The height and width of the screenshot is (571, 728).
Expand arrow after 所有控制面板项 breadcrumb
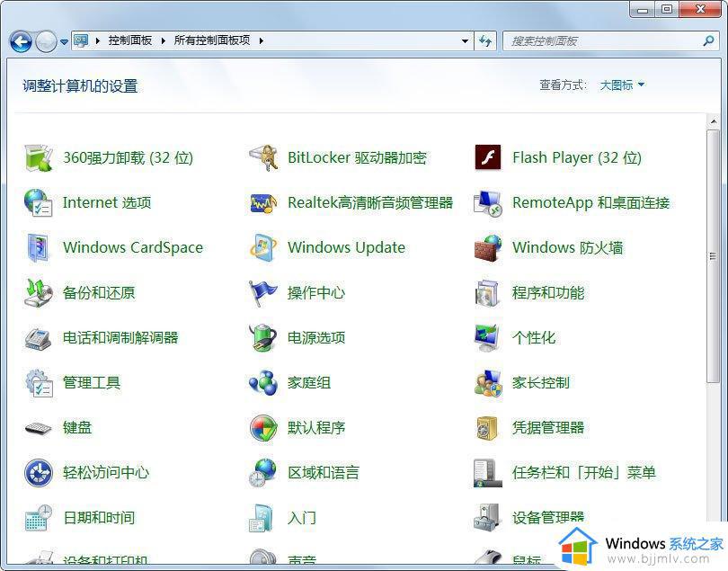point(262,40)
